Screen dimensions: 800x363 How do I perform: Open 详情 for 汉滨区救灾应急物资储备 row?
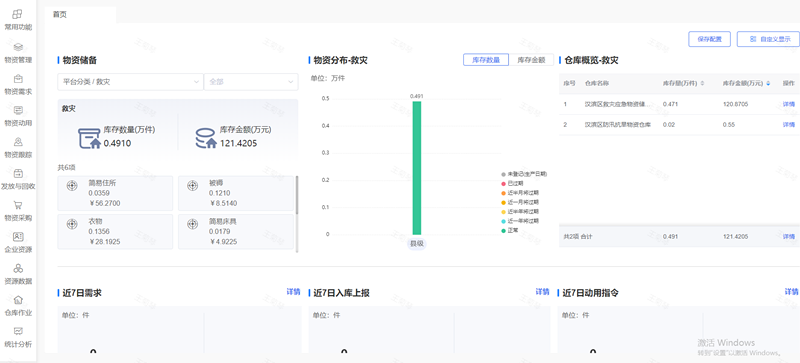pos(789,104)
